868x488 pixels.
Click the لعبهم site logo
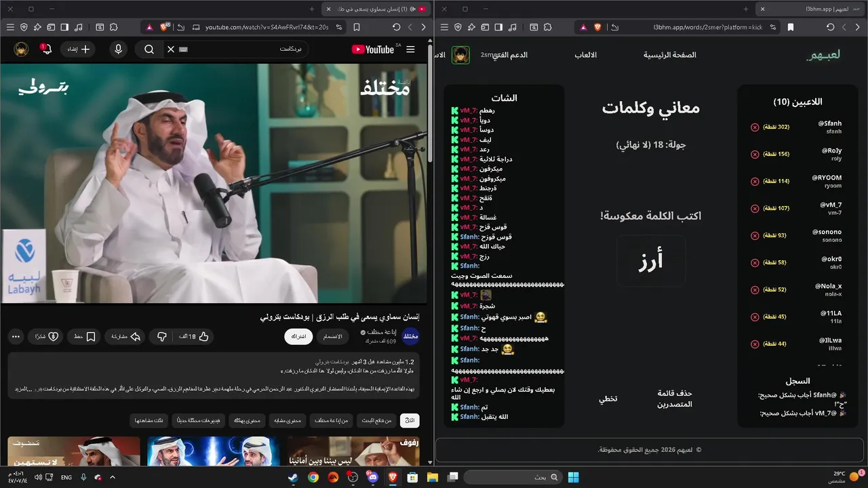[x=823, y=55]
